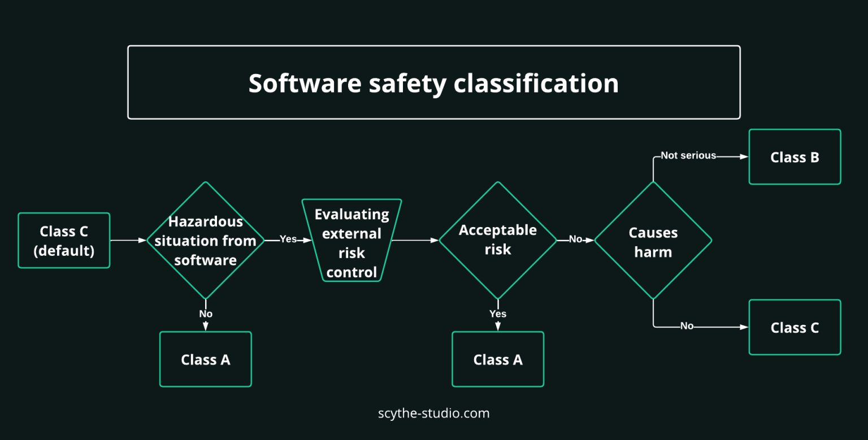Click the Yes label after Hazardous situation

tap(289, 239)
